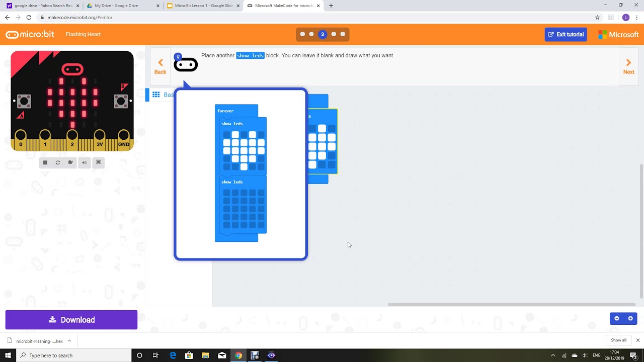
Task: Download the program to micro:bit
Action: tap(71, 320)
